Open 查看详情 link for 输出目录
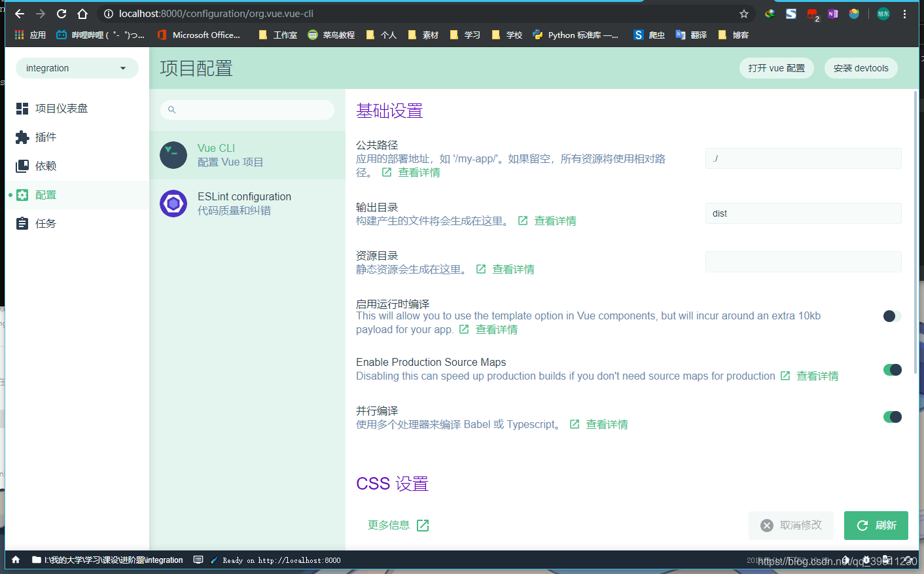 pos(548,221)
